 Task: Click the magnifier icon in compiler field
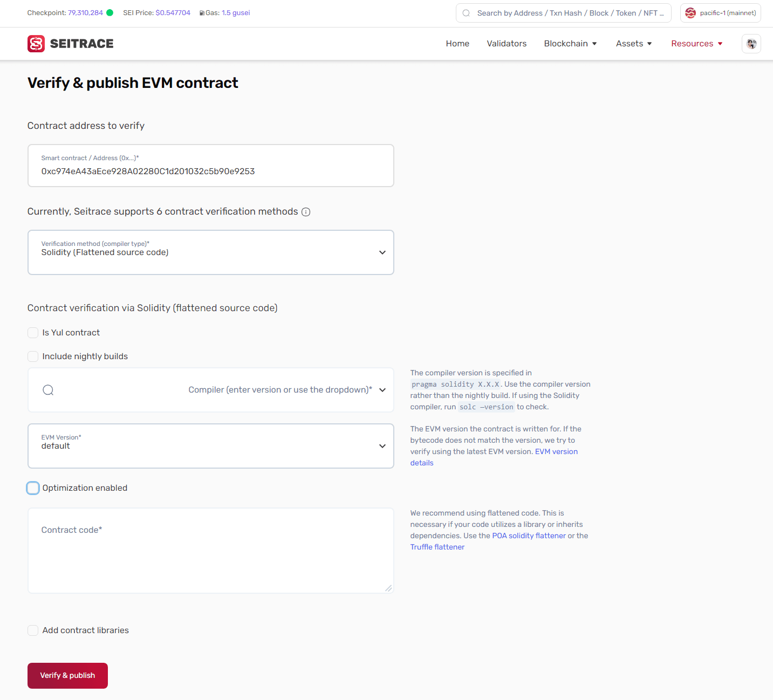(48, 390)
